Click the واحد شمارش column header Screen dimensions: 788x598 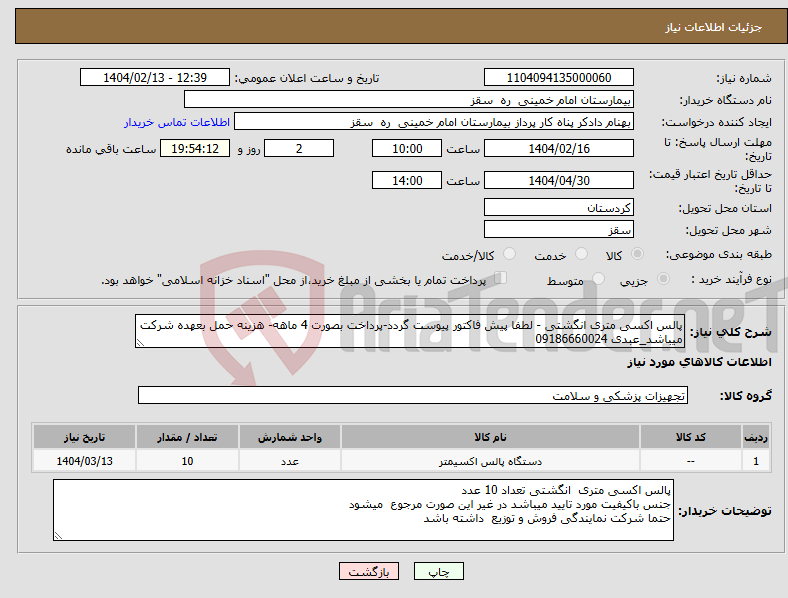pos(290,437)
